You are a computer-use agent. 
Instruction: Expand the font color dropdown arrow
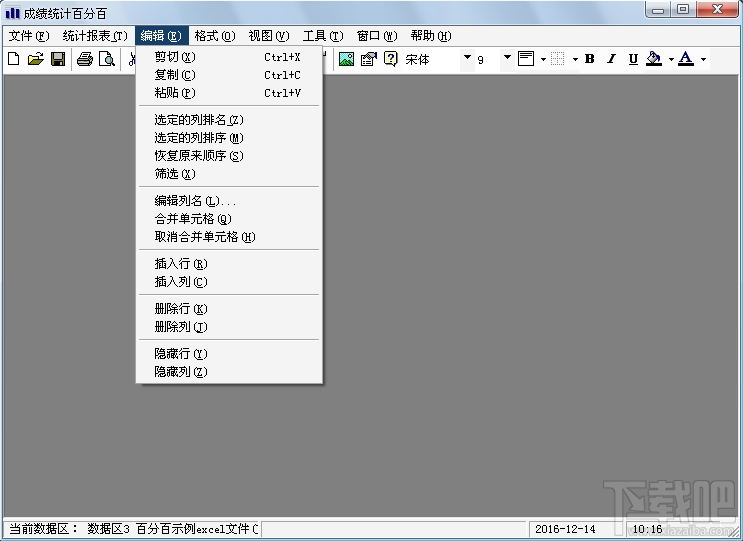[703, 60]
